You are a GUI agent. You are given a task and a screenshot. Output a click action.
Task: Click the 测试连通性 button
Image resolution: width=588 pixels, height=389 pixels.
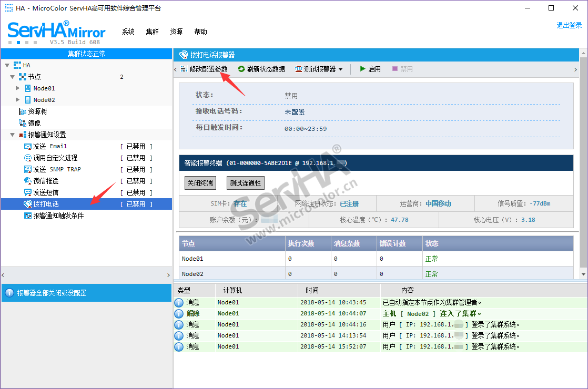[x=245, y=183]
